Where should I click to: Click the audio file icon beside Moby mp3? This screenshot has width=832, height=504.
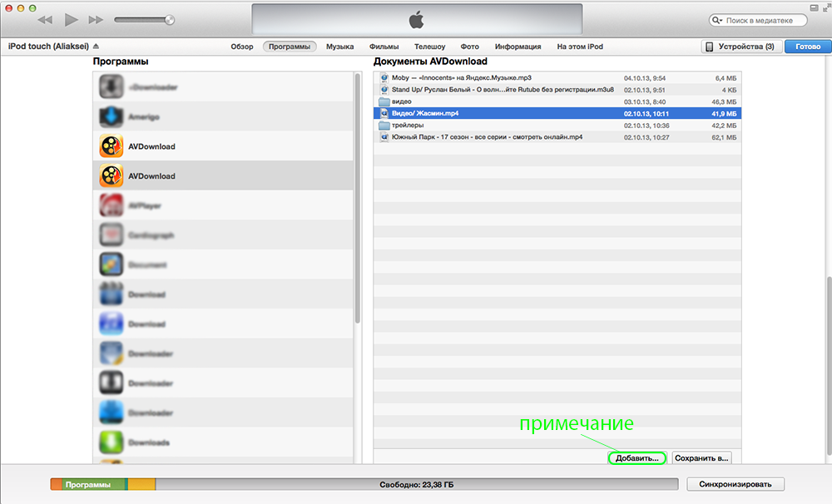pos(384,78)
